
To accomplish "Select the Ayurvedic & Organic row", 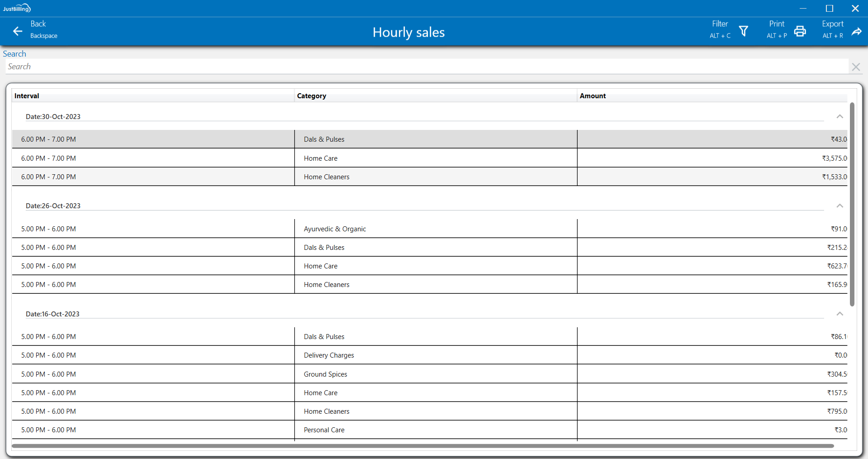I will click(335, 229).
